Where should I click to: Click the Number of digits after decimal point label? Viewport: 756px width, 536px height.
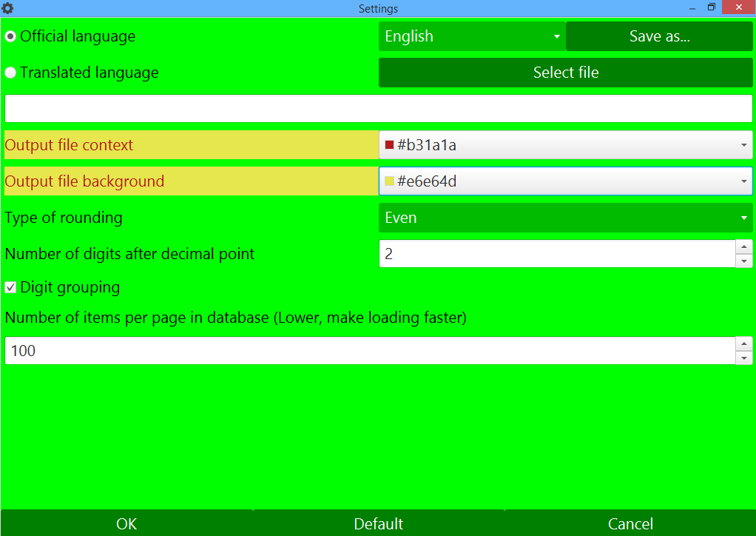pyautogui.click(x=129, y=254)
